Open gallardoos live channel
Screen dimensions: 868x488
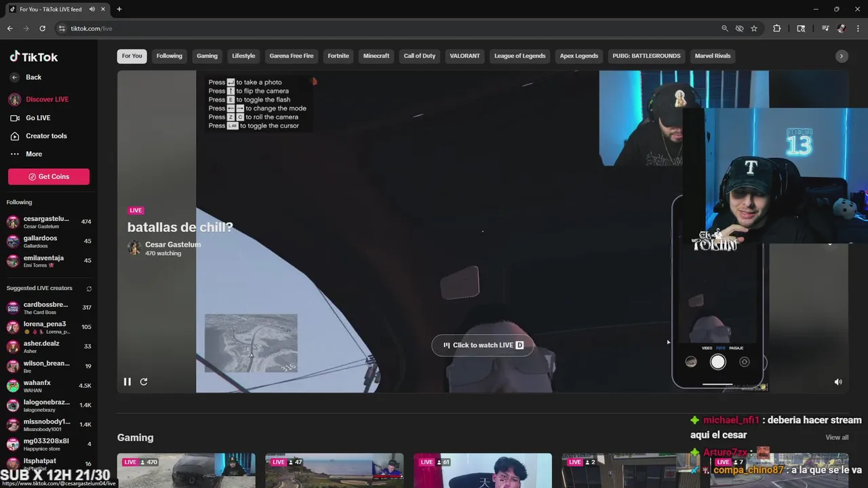(49, 241)
